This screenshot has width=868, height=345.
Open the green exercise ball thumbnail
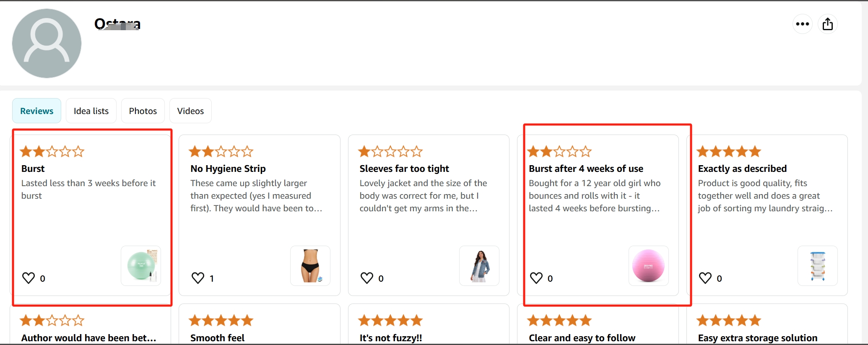click(141, 266)
